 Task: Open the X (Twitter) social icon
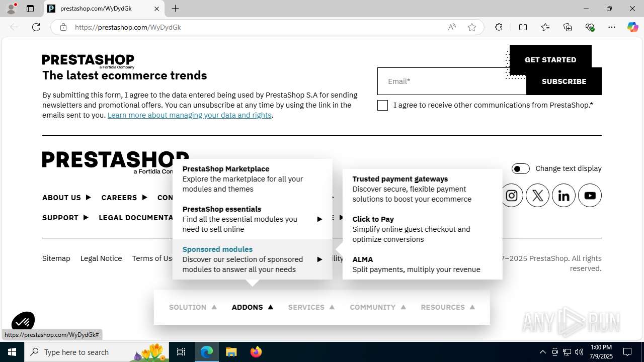click(x=537, y=196)
